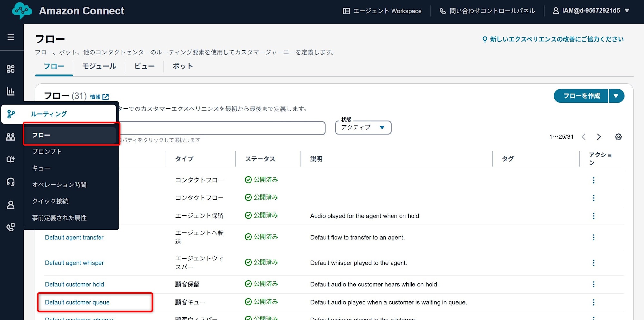Click the lightbulb feedback icon
The image size is (644, 320).
tap(485, 39)
